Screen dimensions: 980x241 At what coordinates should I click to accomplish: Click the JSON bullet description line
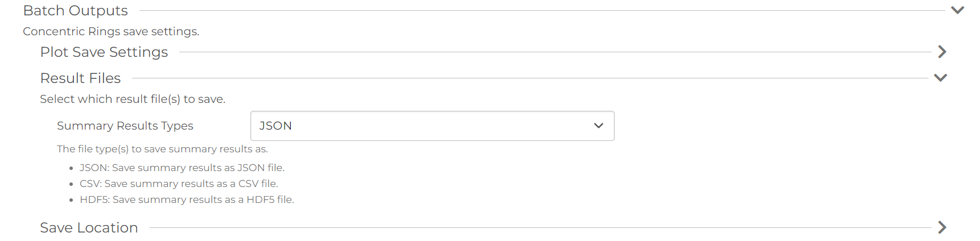coord(182,168)
